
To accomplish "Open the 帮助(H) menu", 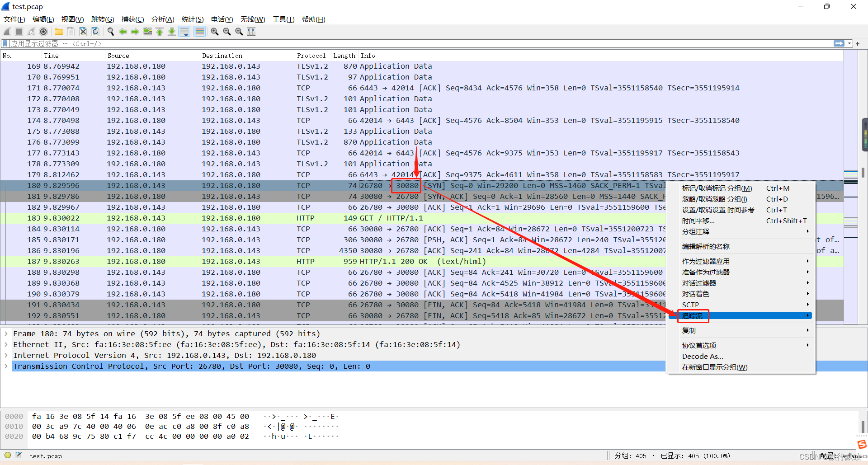I will tap(314, 19).
